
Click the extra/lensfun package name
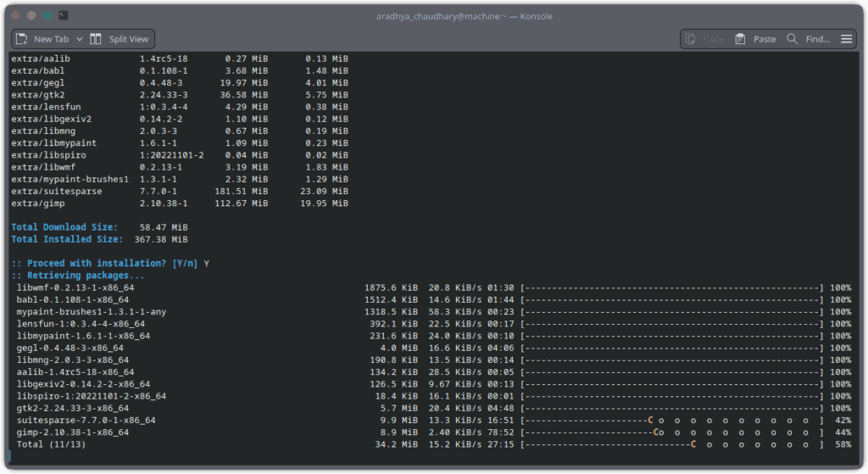pyautogui.click(x=46, y=107)
